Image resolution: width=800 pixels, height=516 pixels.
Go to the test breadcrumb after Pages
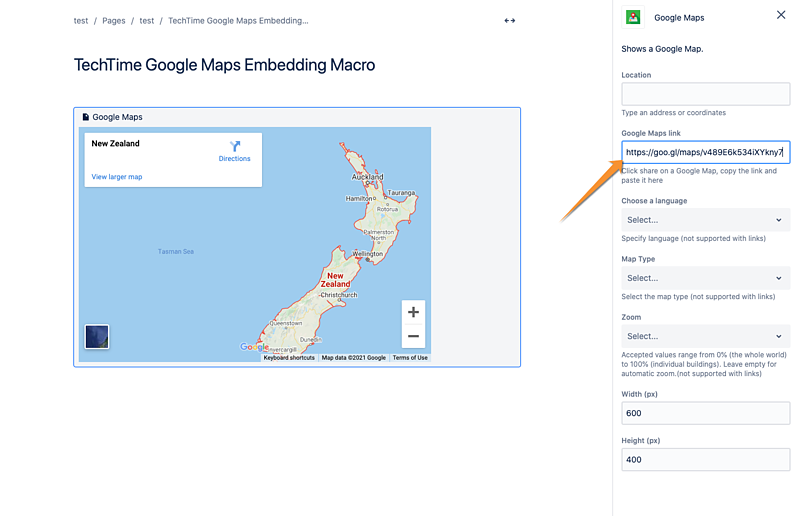146,21
